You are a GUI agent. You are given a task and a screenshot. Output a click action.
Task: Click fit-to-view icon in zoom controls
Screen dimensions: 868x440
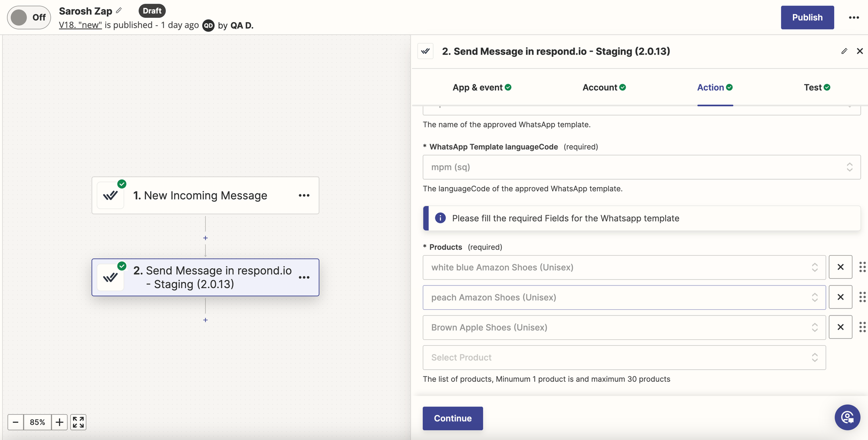tap(78, 422)
